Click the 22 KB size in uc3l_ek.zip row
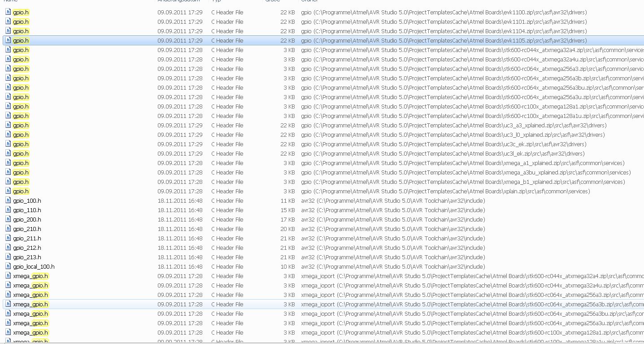 pos(287,153)
